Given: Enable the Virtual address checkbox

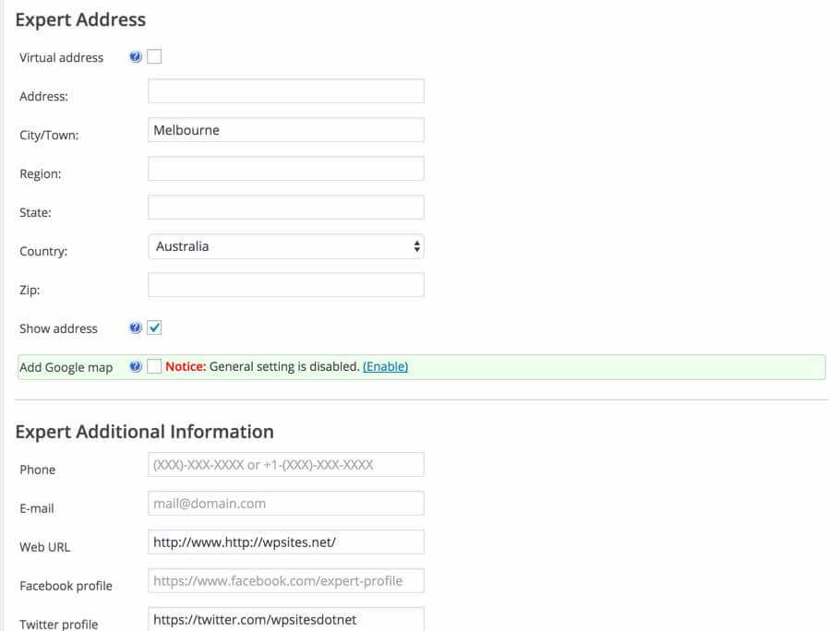Looking at the screenshot, I should click(154, 57).
